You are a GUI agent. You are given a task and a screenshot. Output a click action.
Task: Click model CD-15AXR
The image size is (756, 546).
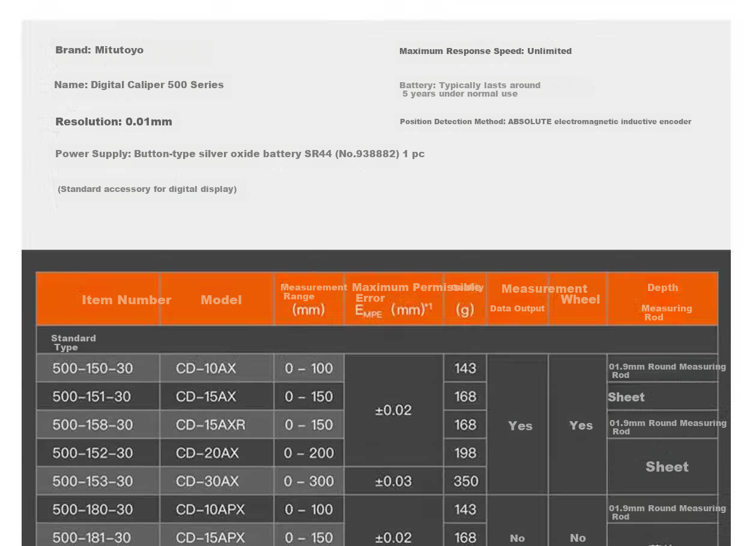pos(210,425)
